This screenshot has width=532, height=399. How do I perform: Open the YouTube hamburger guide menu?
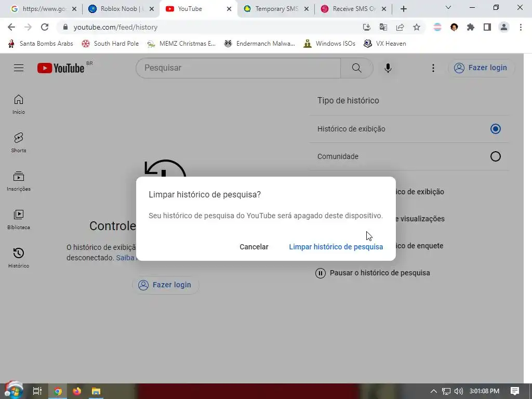(19, 68)
